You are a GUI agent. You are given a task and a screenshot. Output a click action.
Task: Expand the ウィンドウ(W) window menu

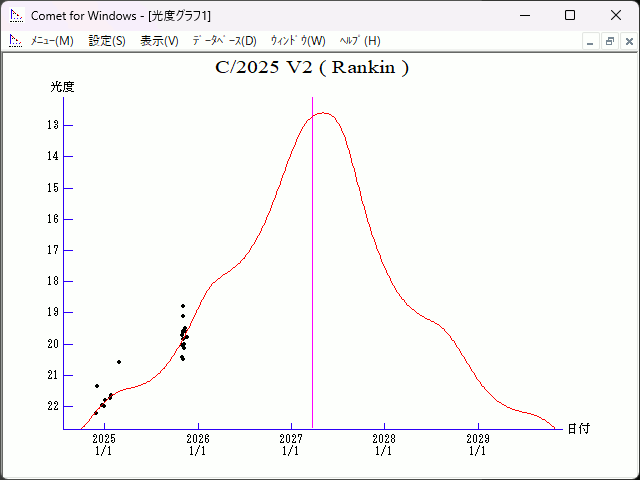click(x=298, y=41)
